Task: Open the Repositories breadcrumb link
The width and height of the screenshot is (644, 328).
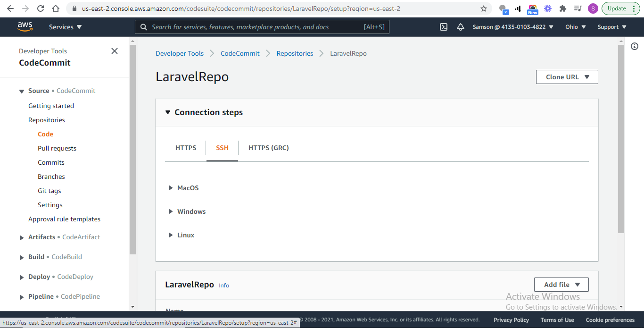Action: coord(295,53)
